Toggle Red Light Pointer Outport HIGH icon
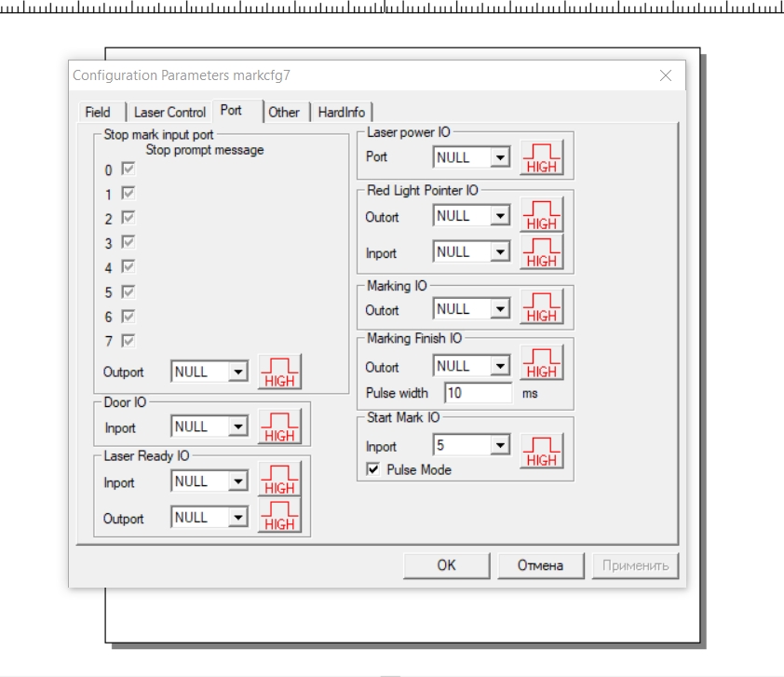 [x=541, y=216]
